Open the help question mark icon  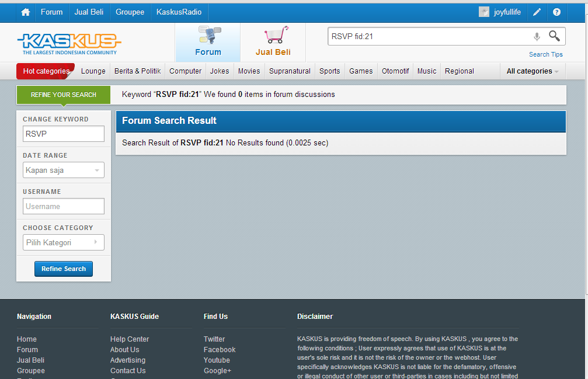[x=557, y=12]
